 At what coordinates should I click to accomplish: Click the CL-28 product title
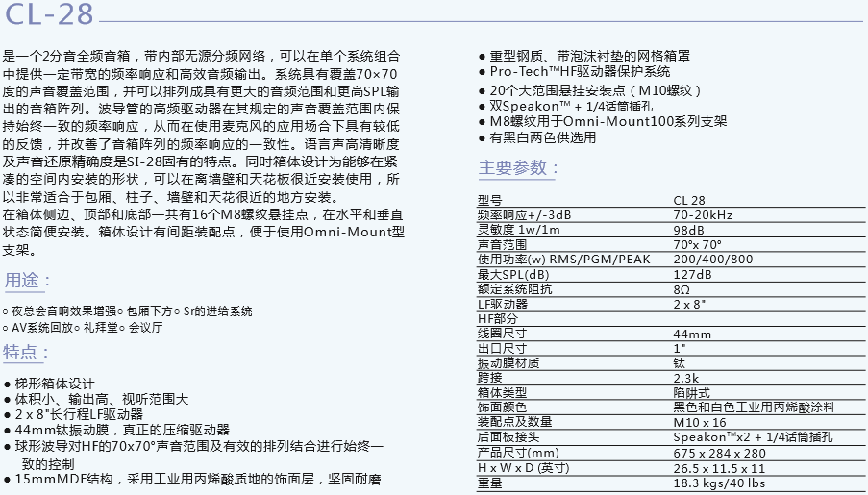tap(48, 16)
